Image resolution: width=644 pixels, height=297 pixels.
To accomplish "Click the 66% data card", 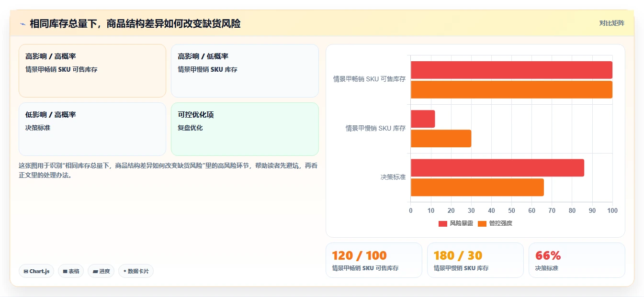I will tap(577, 260).
